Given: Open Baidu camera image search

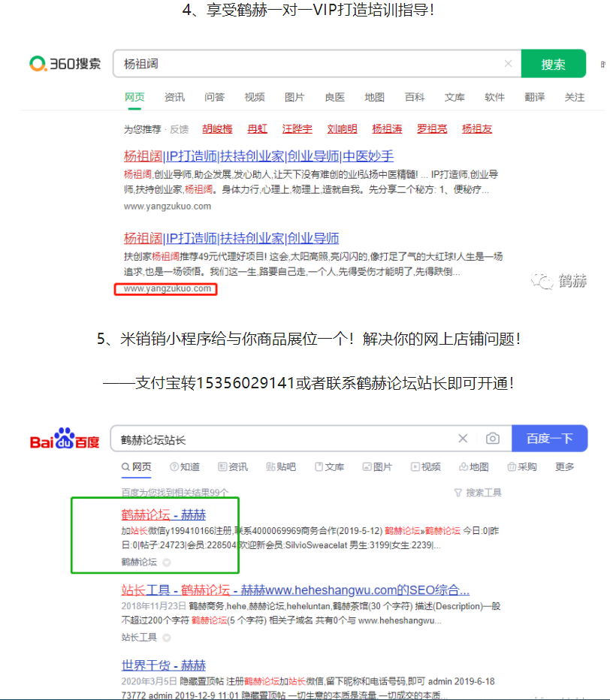Looking at the screenshot, I should pos(492,439).
